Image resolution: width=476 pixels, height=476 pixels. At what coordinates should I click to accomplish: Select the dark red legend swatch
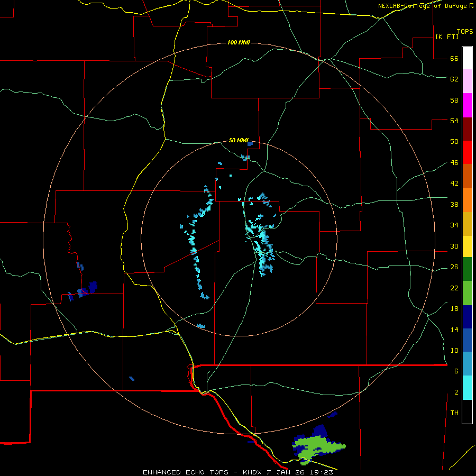click(x=467, y=129)
